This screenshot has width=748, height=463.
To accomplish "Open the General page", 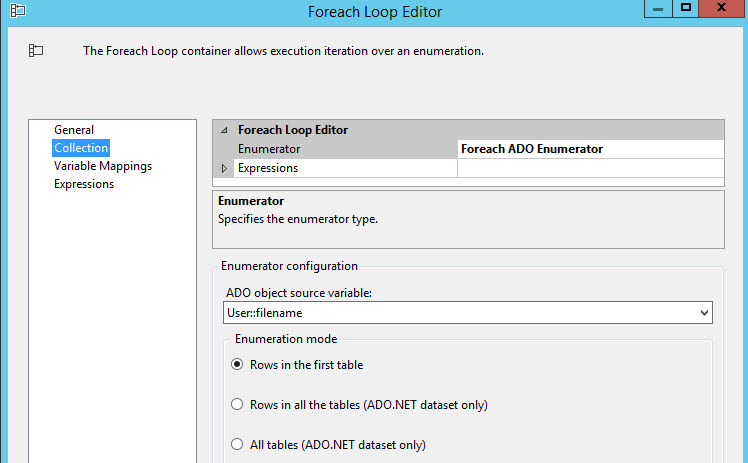I will coord(74,130).
